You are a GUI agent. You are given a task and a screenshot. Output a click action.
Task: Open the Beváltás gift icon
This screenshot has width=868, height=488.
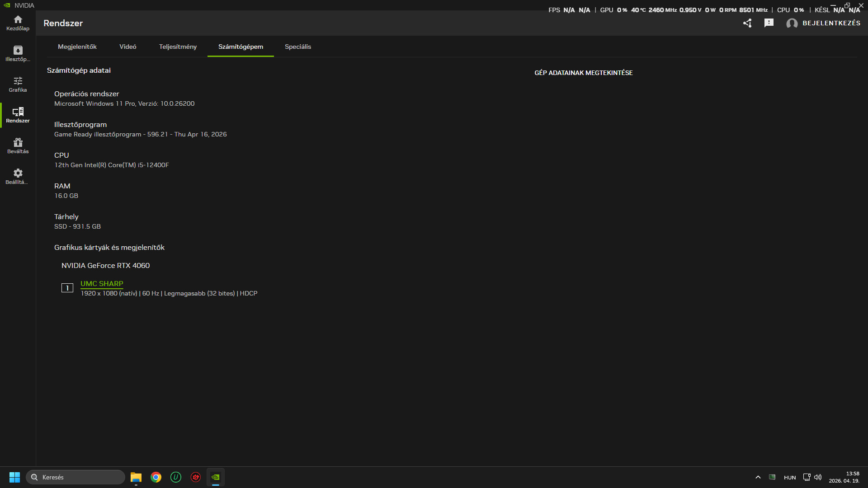click(x=18, y=145)
